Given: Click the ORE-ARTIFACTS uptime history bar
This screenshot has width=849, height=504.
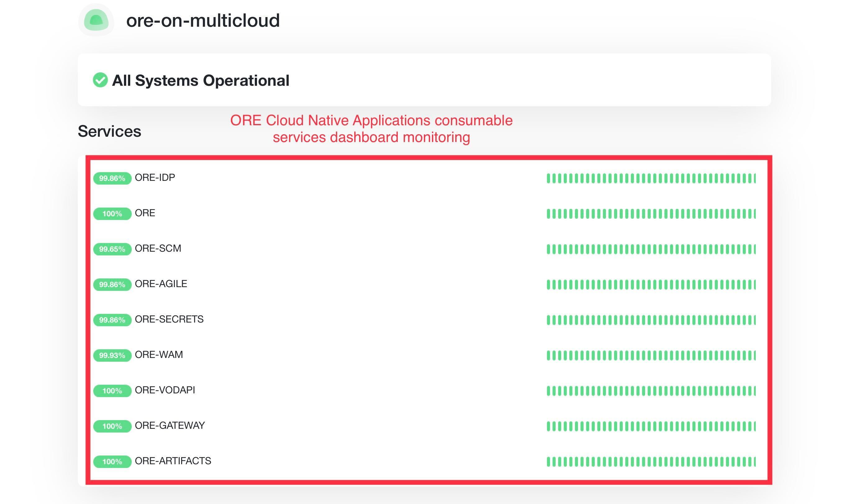Looking at the screenshot, I should [x=651, y=461].
